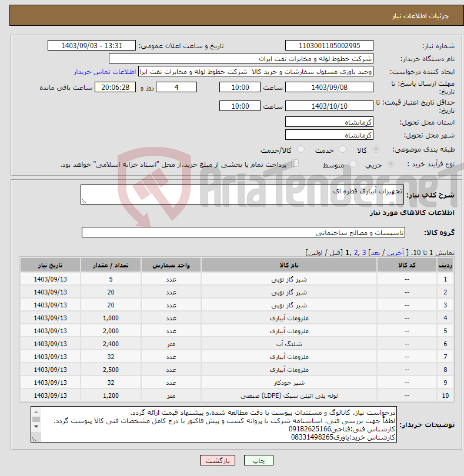Select the خدمت radio button
The image size is (464, 476).
click(342, 149)
